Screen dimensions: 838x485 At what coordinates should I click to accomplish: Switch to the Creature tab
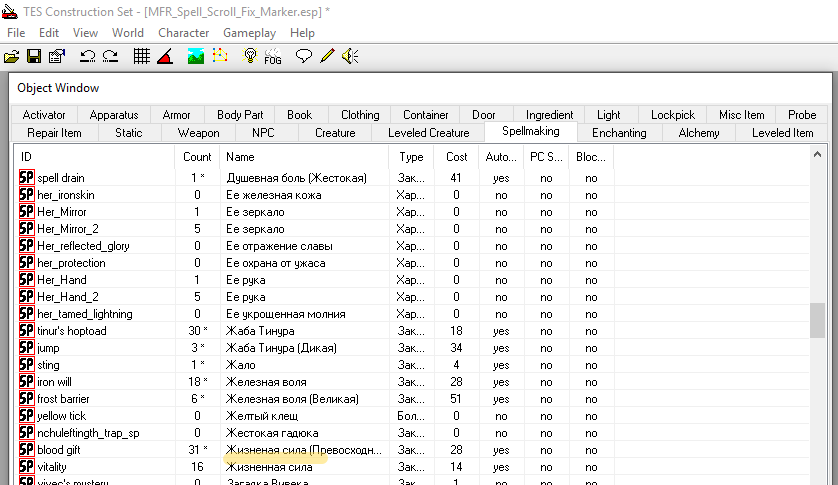click(x=335, y=133)
